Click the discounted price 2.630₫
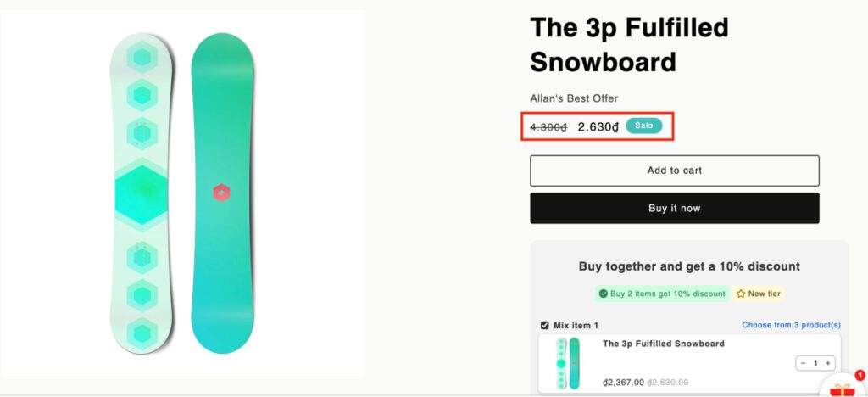The image size is (868, 397). click(598, 126)
